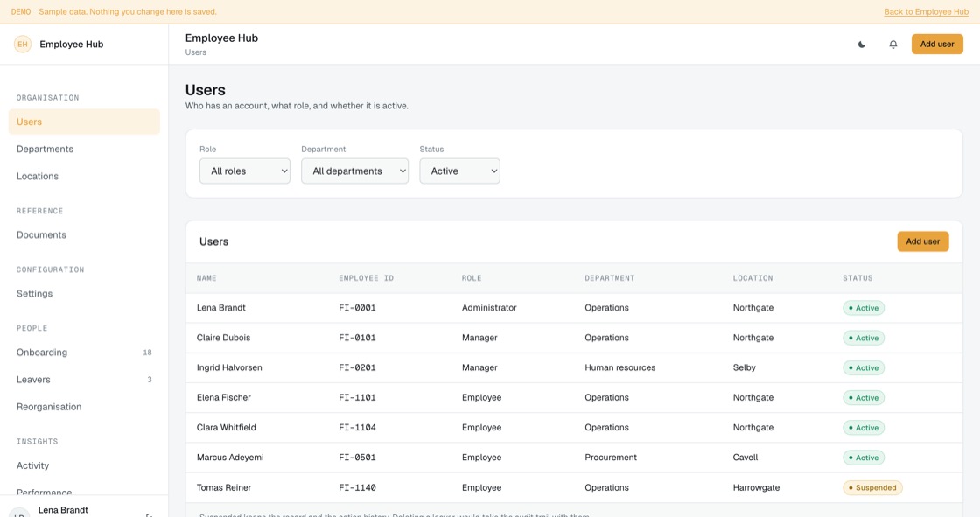
Task: Click the Suspended status badge
Action: [x=872, y=487]
